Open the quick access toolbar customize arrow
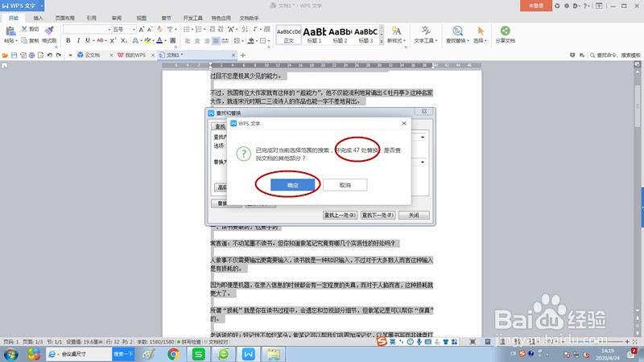 70,55
